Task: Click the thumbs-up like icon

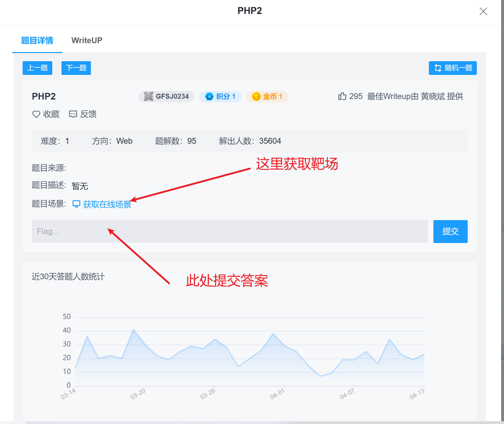Action: (x=342, y=96)
